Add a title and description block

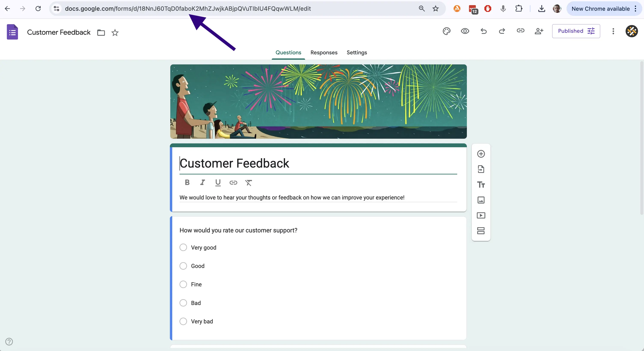(481, 185)
